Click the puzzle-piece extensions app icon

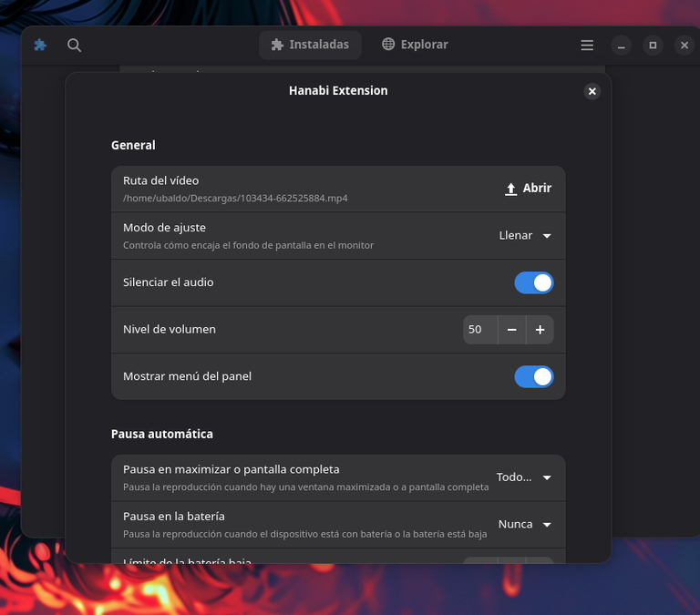[40, 45]
